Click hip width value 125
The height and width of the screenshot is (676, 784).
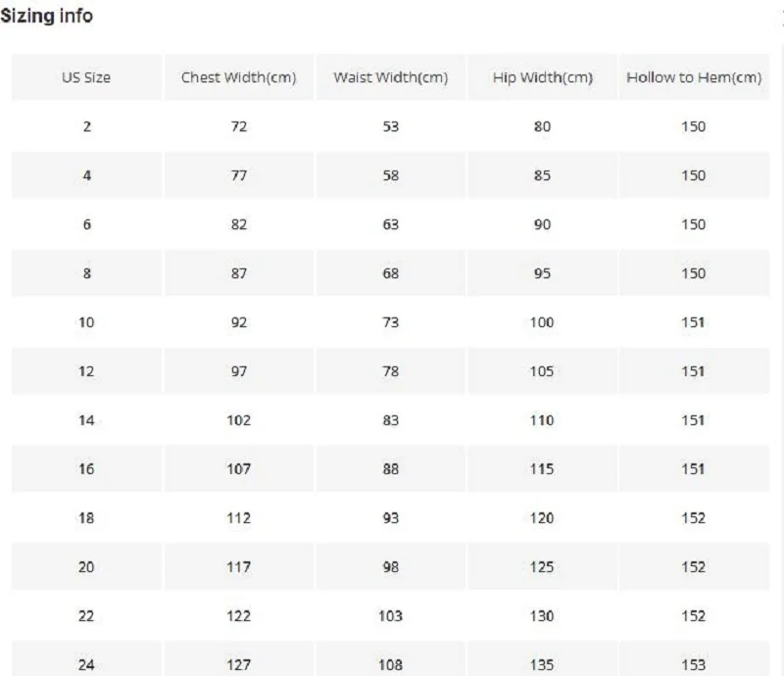click(543, 567)
